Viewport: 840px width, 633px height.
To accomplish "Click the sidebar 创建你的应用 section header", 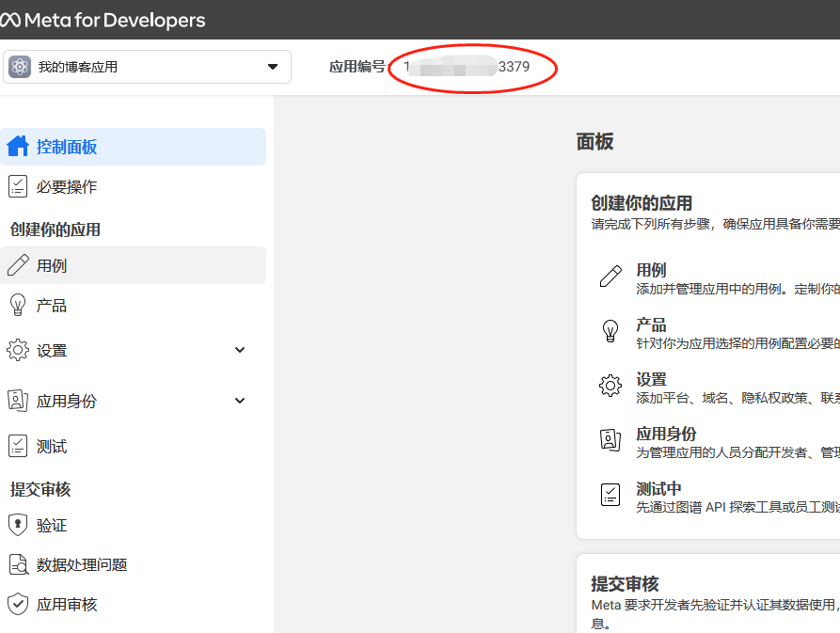I will (55, 229).
